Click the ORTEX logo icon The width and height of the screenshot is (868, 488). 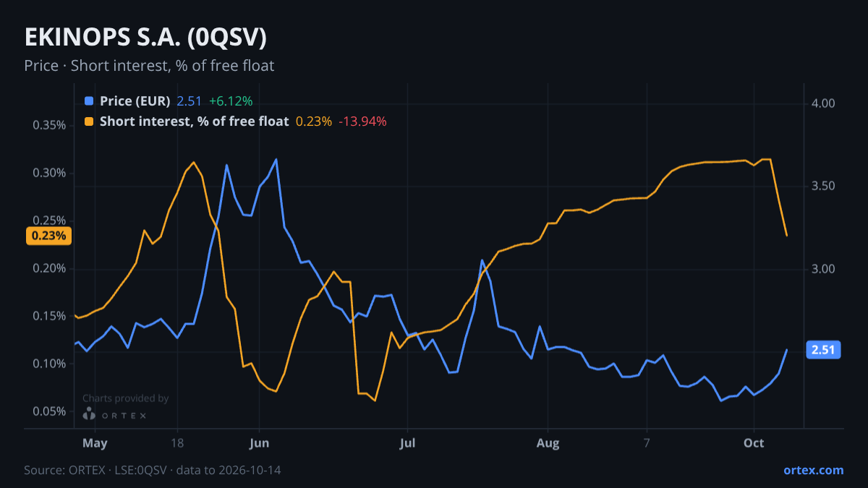tap(89, 414)
